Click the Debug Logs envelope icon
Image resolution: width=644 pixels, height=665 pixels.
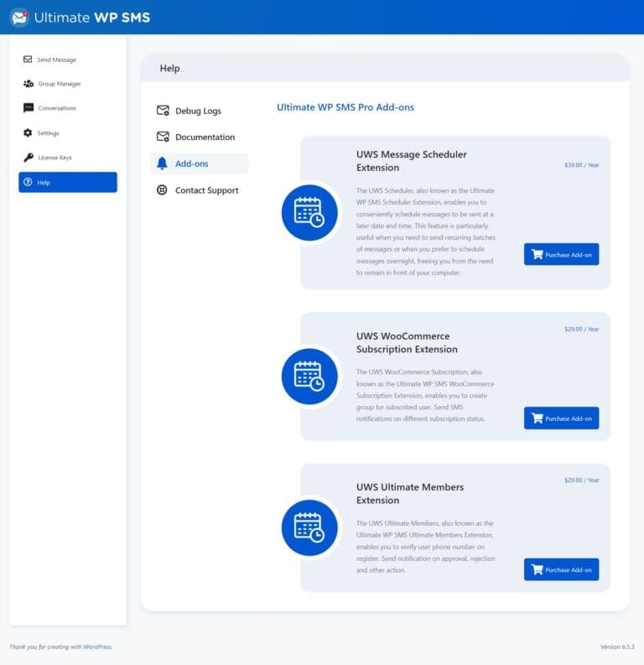click(163, 111)
